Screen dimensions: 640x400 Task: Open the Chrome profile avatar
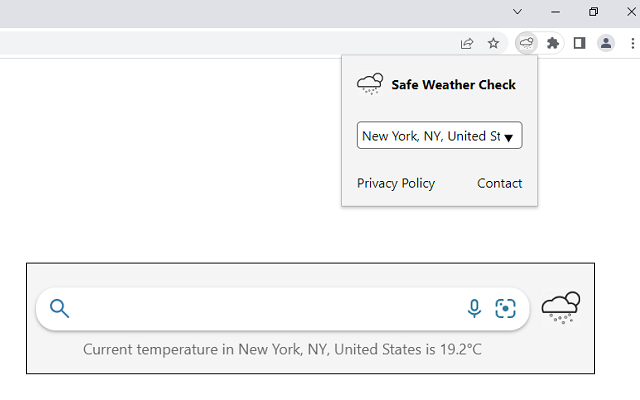(x=606, y=43)
